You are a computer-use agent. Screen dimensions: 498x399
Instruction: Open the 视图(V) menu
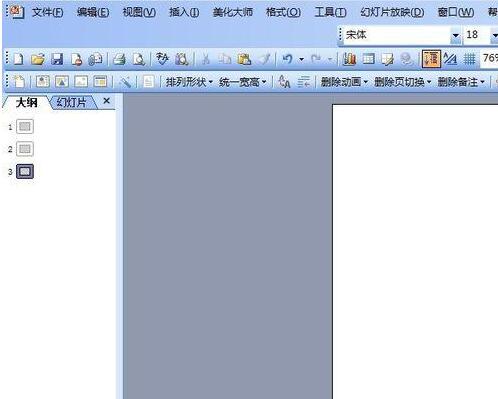(139, 12)
